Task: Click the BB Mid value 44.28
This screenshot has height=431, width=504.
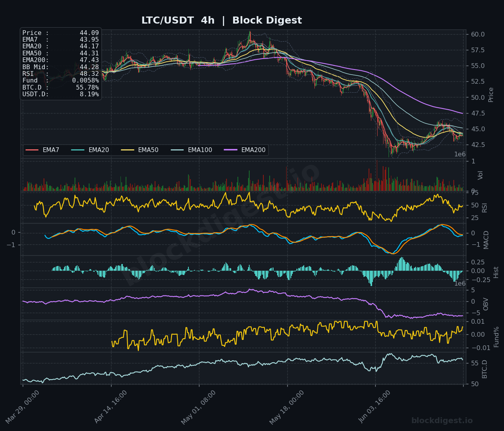Action: [x=89, y=67]
